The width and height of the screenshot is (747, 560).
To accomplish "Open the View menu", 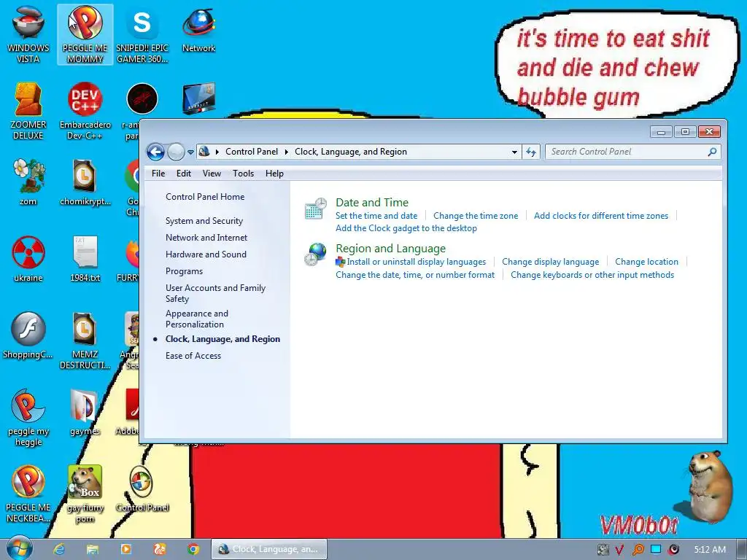I will (212, 174).
